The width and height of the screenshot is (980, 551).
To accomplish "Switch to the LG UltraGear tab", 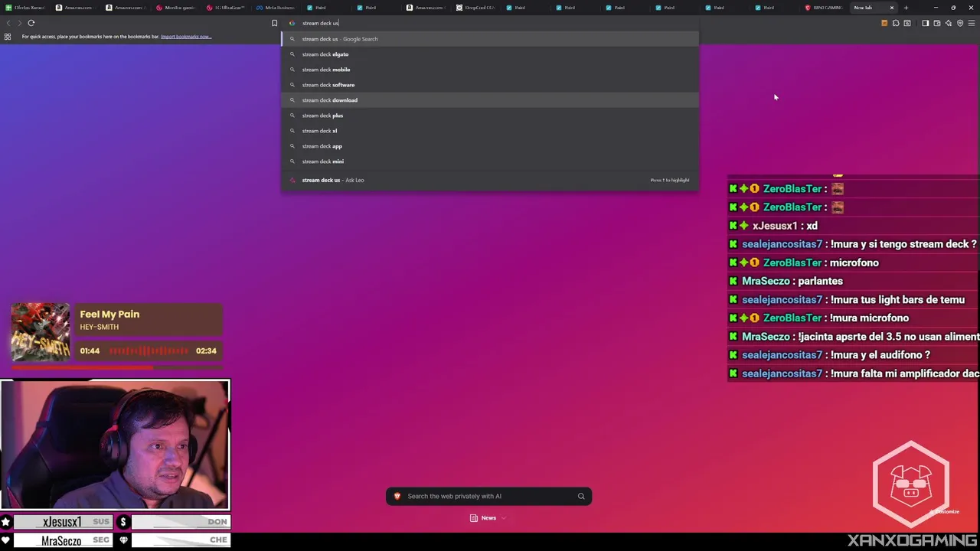I will [x=226, y=8].
